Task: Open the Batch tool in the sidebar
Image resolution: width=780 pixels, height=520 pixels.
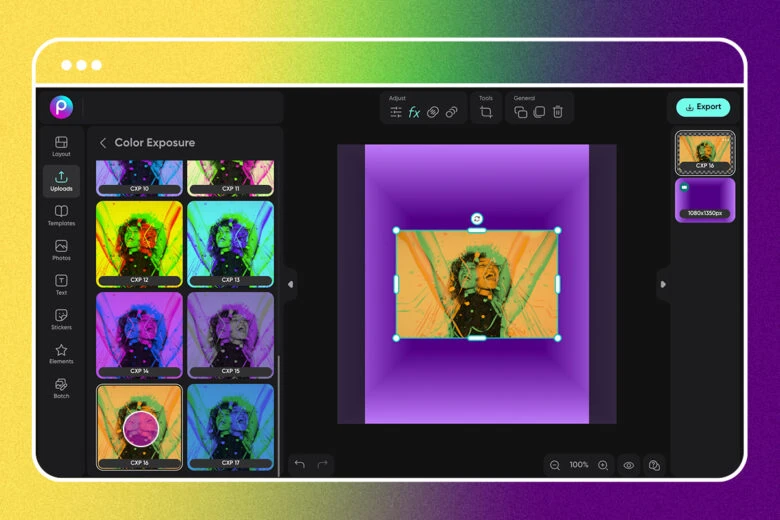Action: point(61,387)
